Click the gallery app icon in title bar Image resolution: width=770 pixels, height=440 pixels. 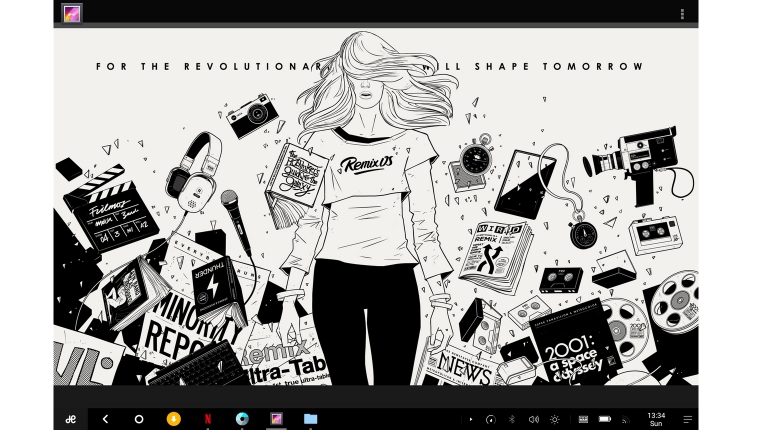click(x=72, y=14)
